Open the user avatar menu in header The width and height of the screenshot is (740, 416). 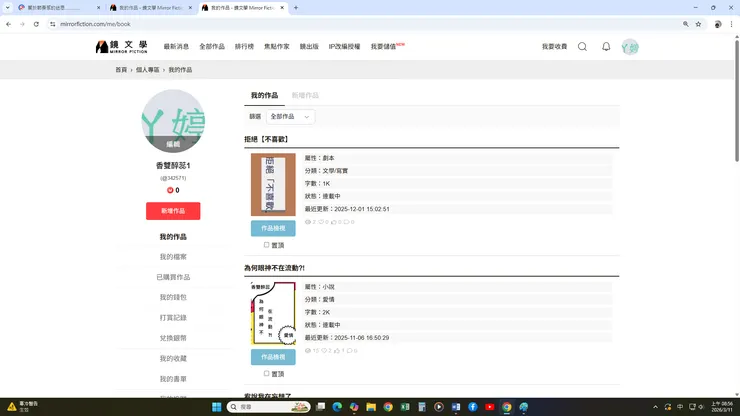tap(630, 47)
